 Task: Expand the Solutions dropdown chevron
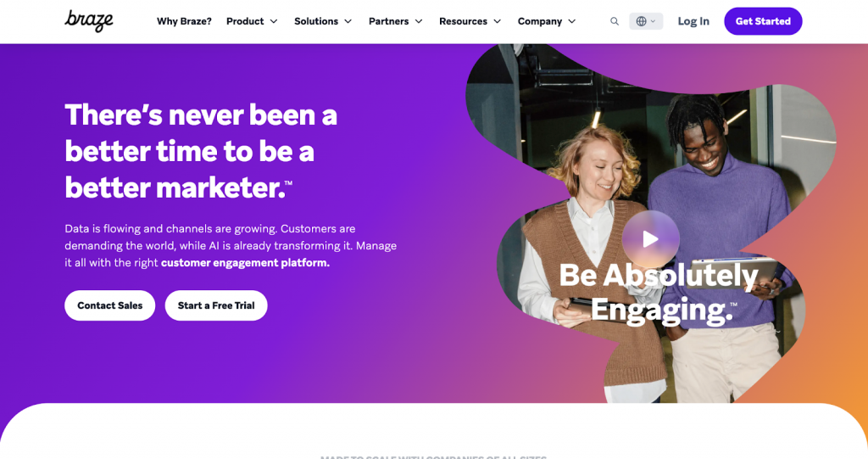348,21
